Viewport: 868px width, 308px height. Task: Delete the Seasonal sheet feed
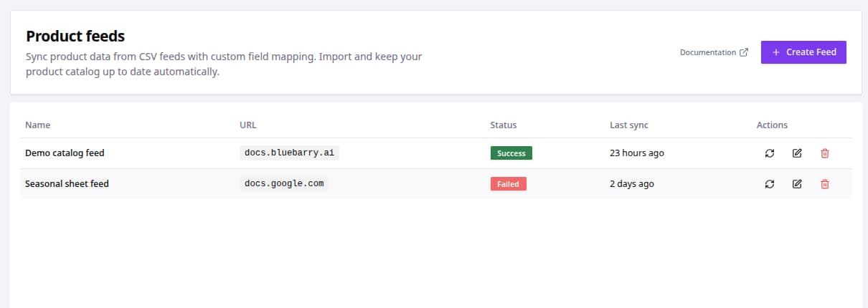tap(825, 184)
